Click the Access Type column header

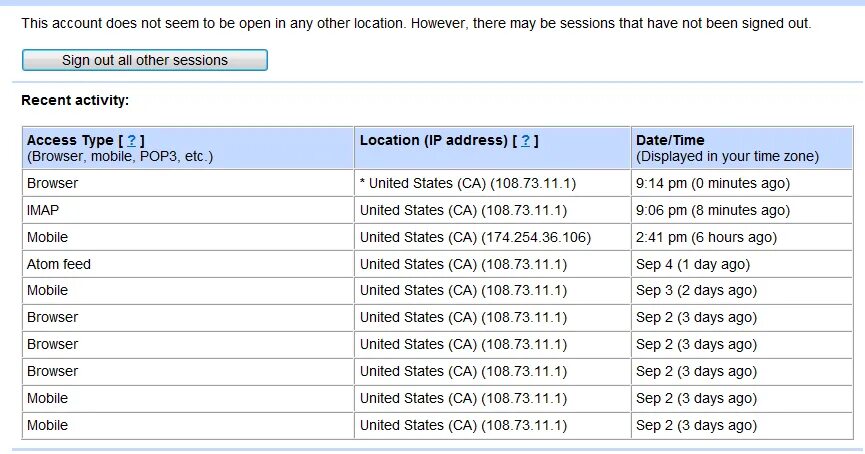point(70,141)
